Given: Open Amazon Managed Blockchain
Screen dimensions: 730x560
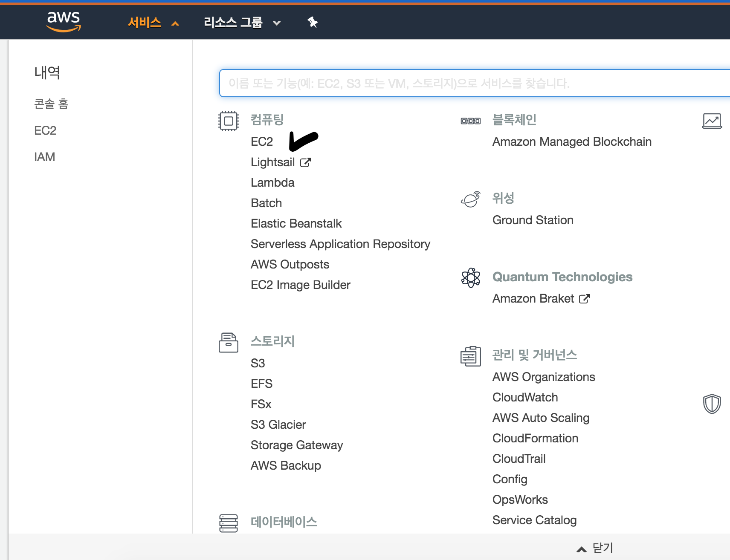Looking at the screenshot, I should 572,141.
